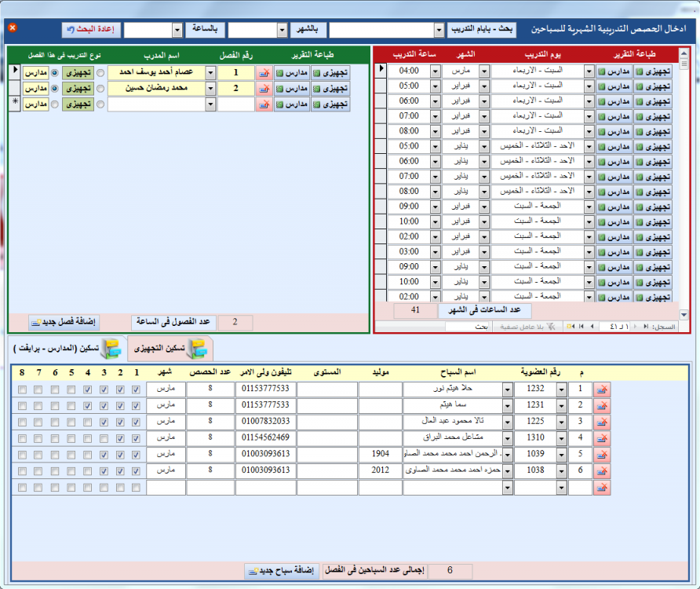Toggle session 2 checkbox for member 1225
Screen dimensions: 700x589
[120, 423]
